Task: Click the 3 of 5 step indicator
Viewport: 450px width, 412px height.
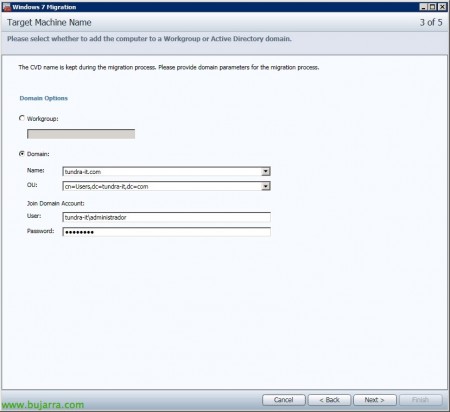Action: click(431, 22)
